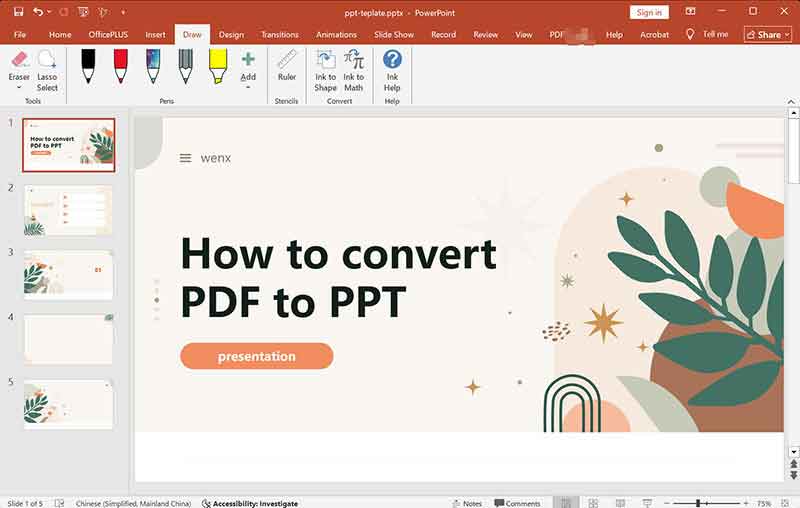
Task: Click the Redo icon in title bar
Action: click(64, 12)
